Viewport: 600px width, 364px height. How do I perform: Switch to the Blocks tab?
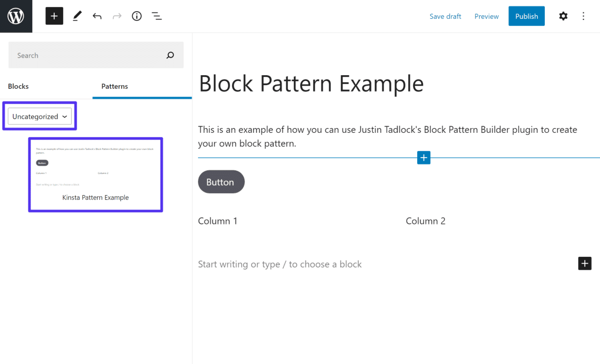(18, 86)
